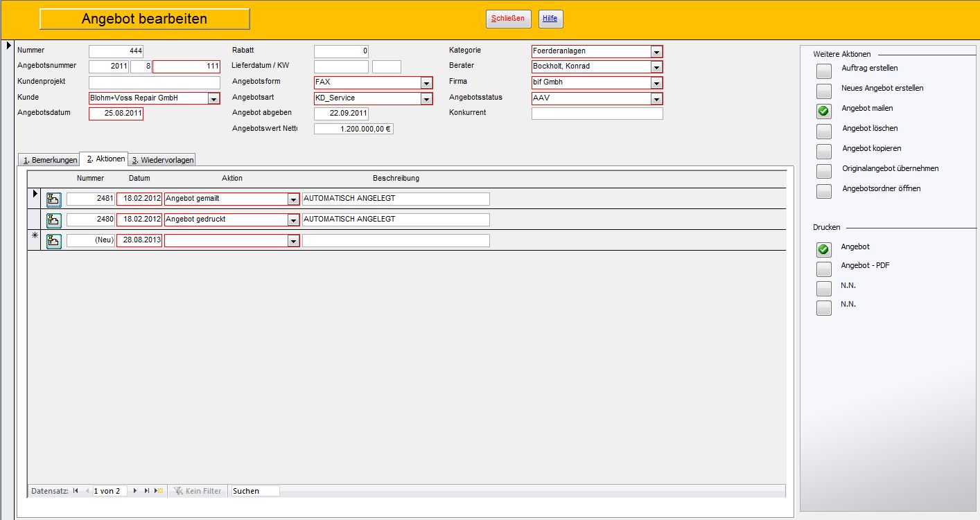Screen dimensions: 980x520
Task: Toggle Angebot kopieren action
Action: point(824,151)
